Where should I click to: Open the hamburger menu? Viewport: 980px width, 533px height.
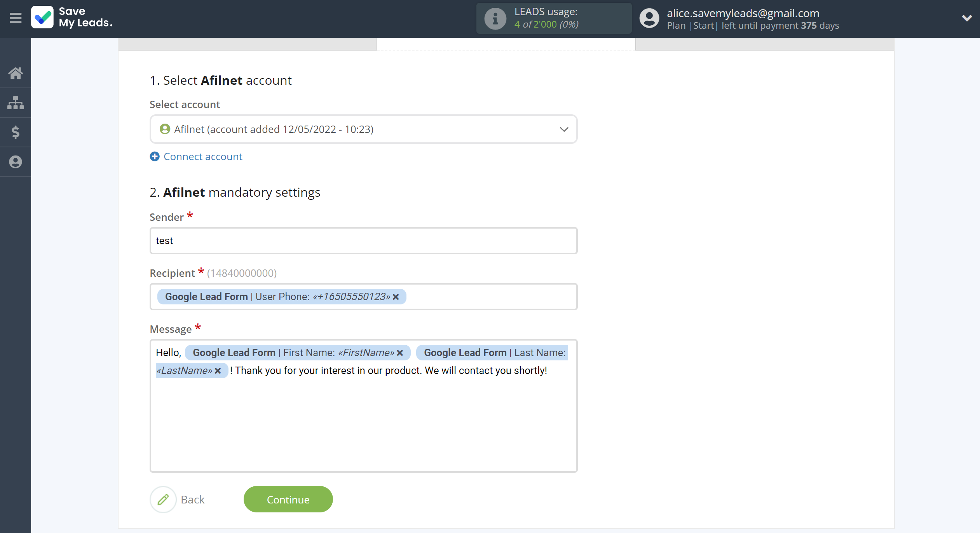pyautogui.click(x=16, y=18)
